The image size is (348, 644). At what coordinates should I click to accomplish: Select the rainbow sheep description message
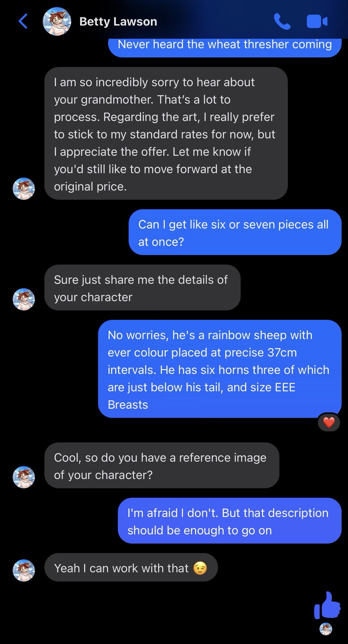tap(219, 369)
